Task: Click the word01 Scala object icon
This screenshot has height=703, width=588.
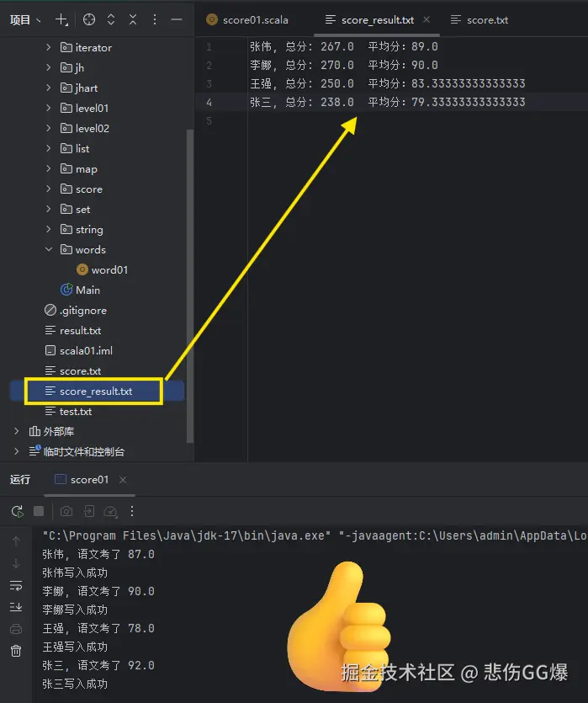Action: coord(82,269)
